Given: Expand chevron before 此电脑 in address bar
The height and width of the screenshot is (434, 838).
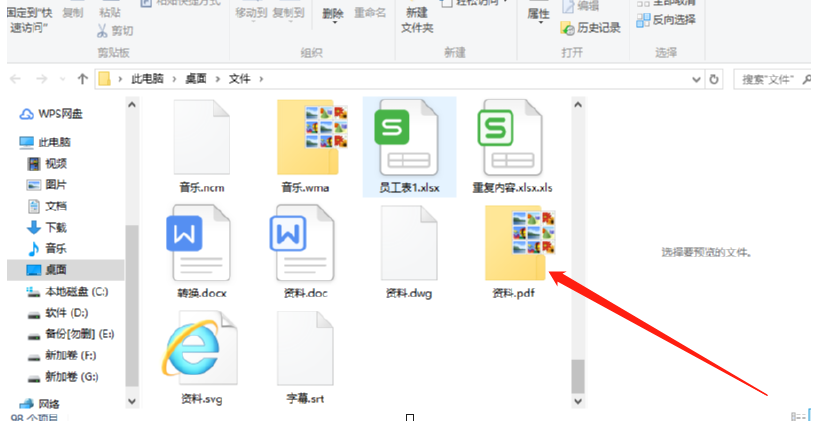Looking at the screenshot, I should pyautogui.click(x=120, y=79).
